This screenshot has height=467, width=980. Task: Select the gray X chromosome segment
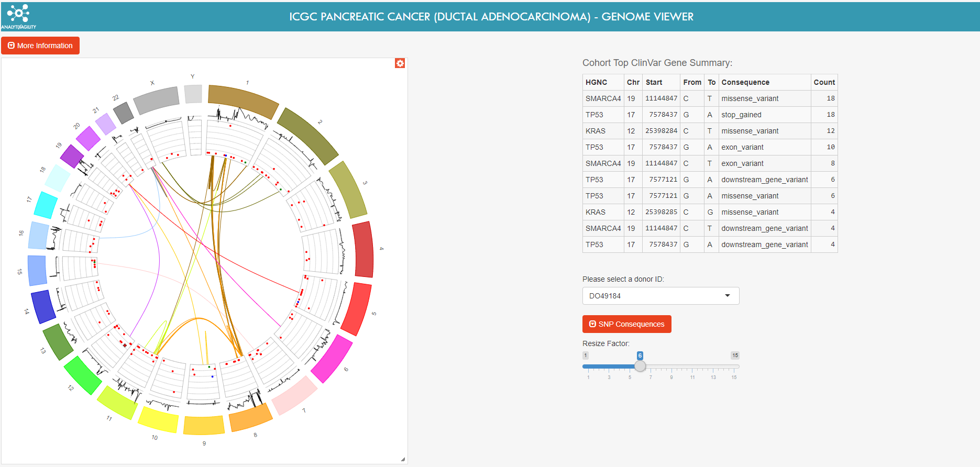pos(157,100)
